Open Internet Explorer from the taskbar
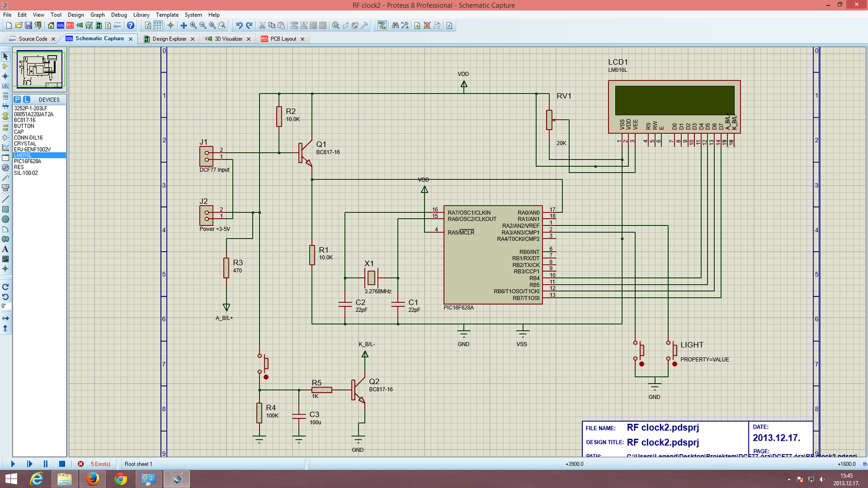This screenshot has height=488, width=868. click(x=36, y=479)
